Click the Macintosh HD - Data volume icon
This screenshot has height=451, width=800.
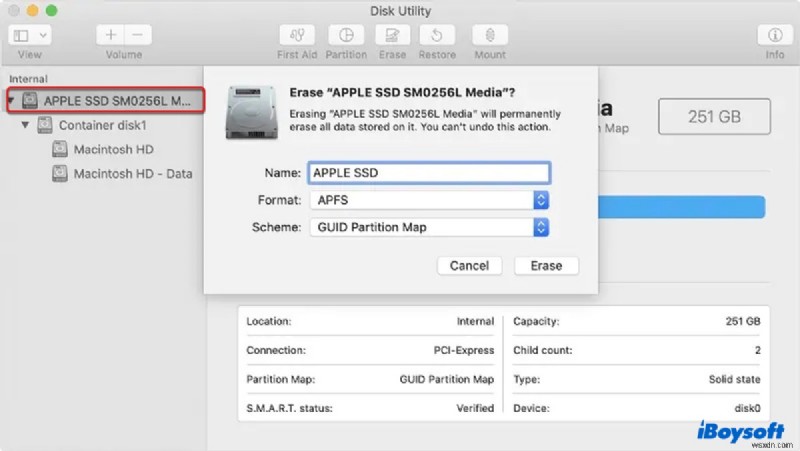[60, 174]
